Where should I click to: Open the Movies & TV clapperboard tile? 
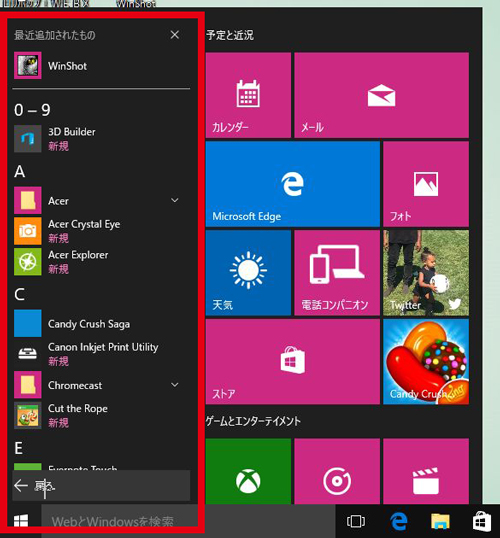[426, 471]
